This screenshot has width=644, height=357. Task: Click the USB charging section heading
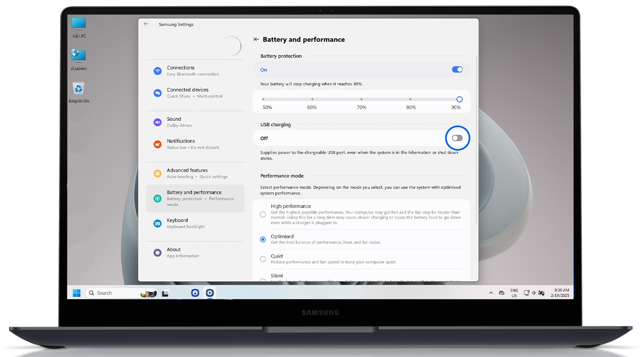(275, 124)
